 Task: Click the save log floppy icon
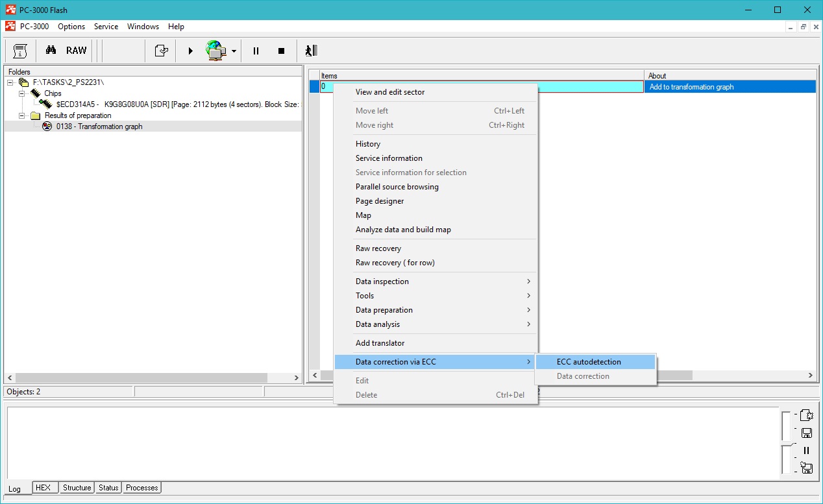click(x=807, y=433)
